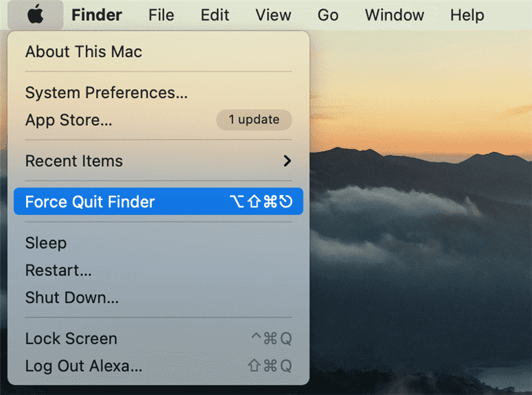Click the Apple logo menu icon
This screenshot has height=395, width=532.
35,14
